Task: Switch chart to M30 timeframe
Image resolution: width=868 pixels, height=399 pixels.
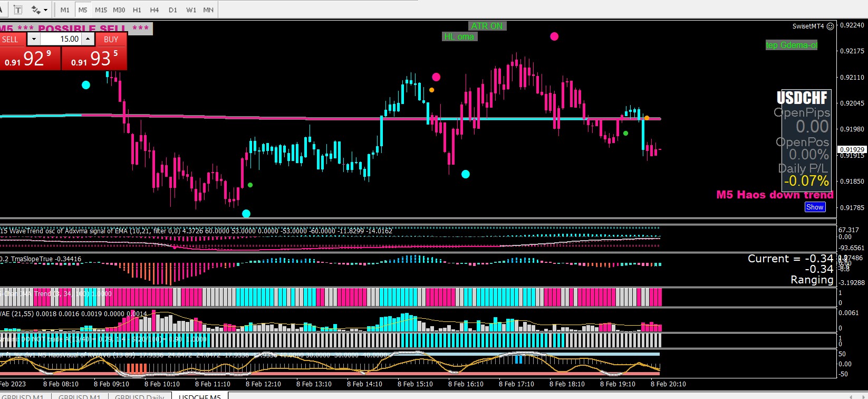Action: [x=119, y=9]
